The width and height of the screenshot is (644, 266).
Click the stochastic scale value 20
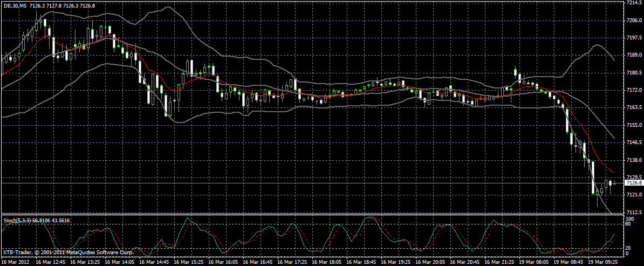pyautogui.click(x=629, y=248)
